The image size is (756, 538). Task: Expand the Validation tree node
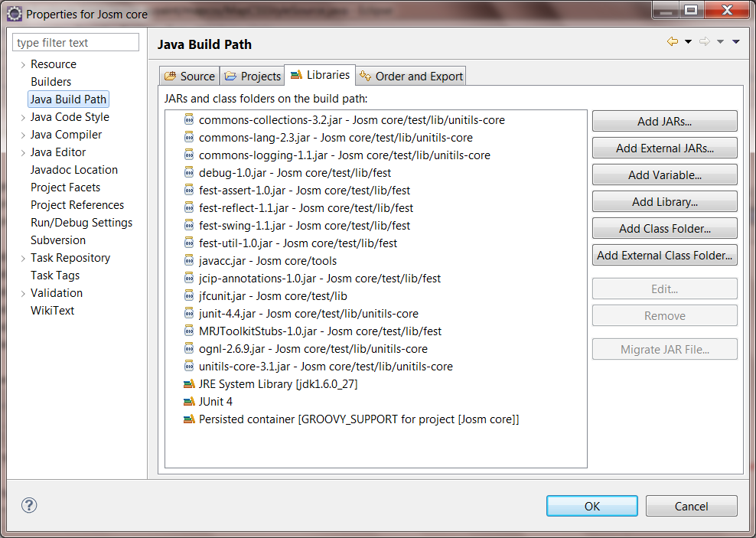tap(23, 293)
